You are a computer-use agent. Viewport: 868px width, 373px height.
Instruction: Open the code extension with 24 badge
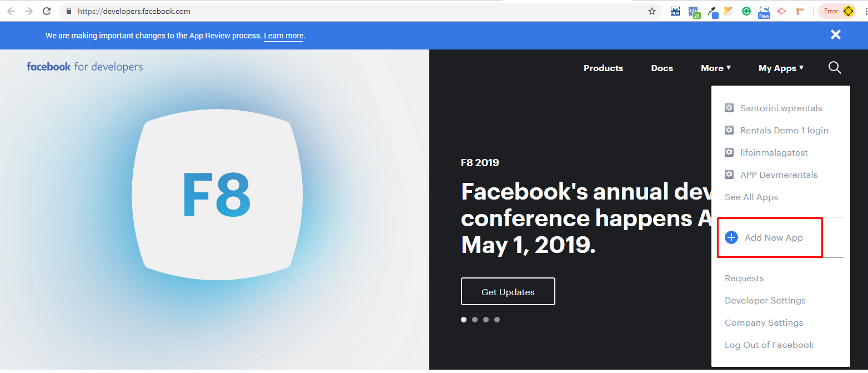(694, 12)
